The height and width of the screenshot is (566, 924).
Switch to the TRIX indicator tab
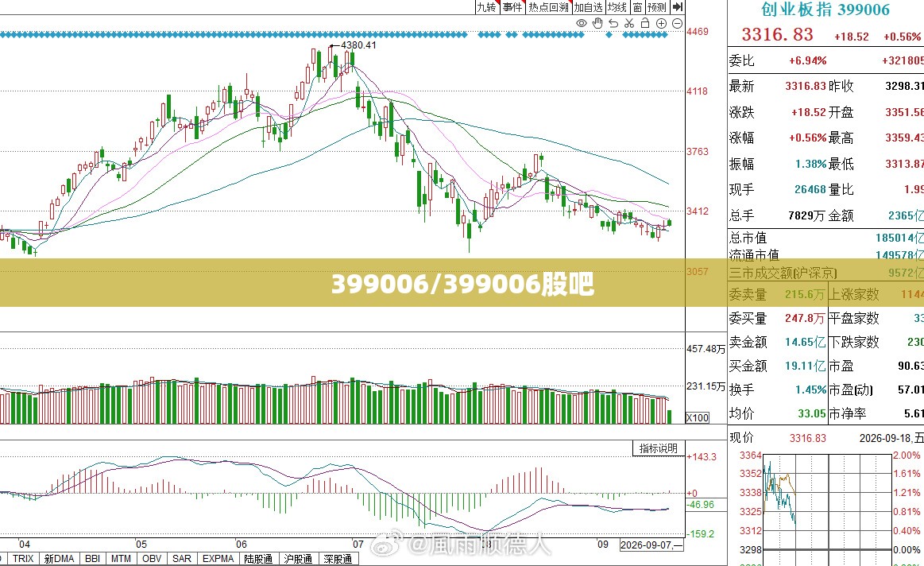click(x=23, y=558)
